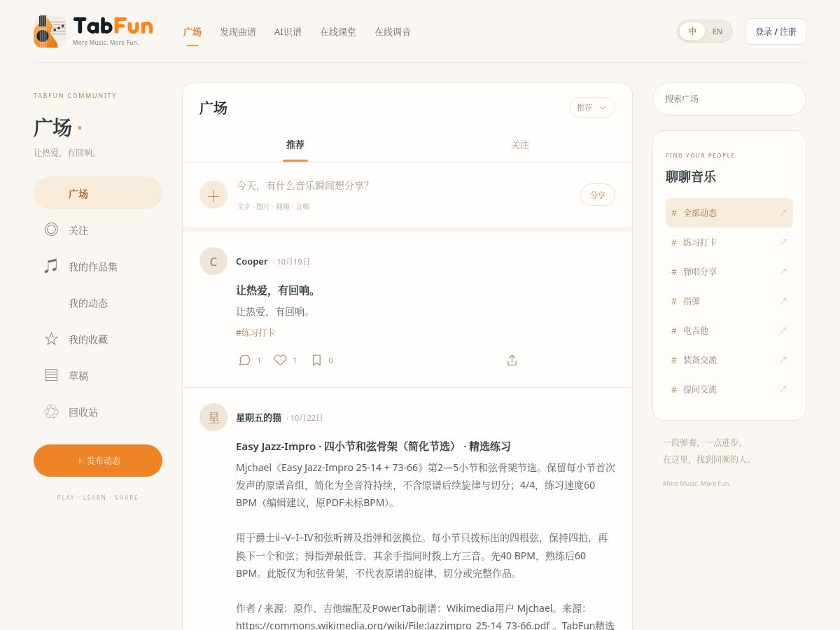Click the post title 让热爱，有回响。
Screen dimensions: 840x630
276,290
